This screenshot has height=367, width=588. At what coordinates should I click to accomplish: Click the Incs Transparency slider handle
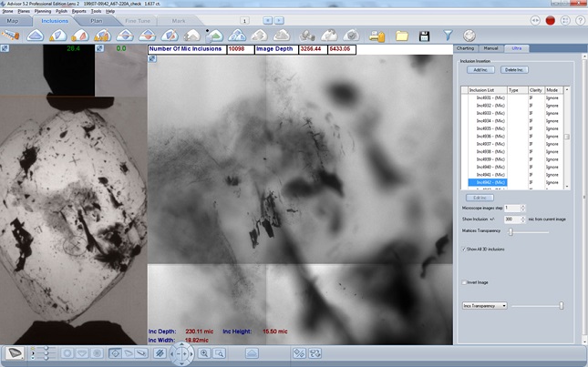[561, 306]
